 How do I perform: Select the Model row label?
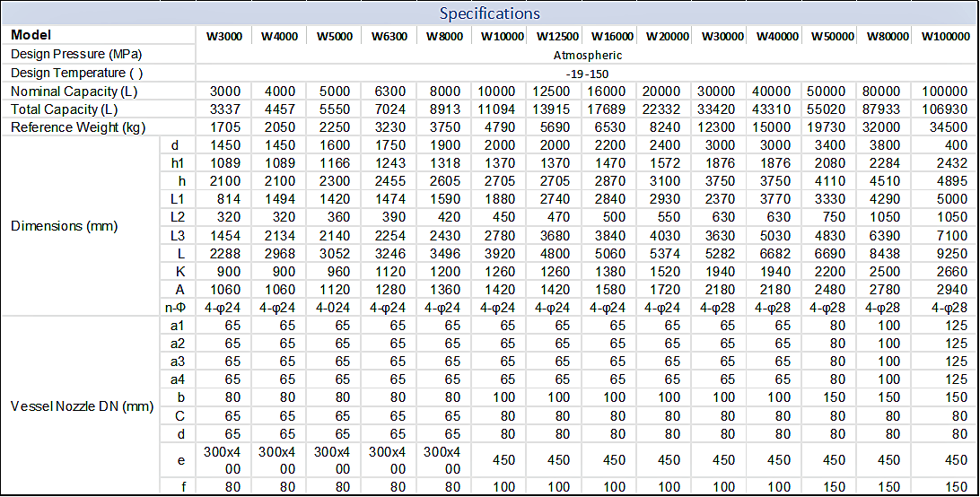pyautogui.click(x=31, y=35)
